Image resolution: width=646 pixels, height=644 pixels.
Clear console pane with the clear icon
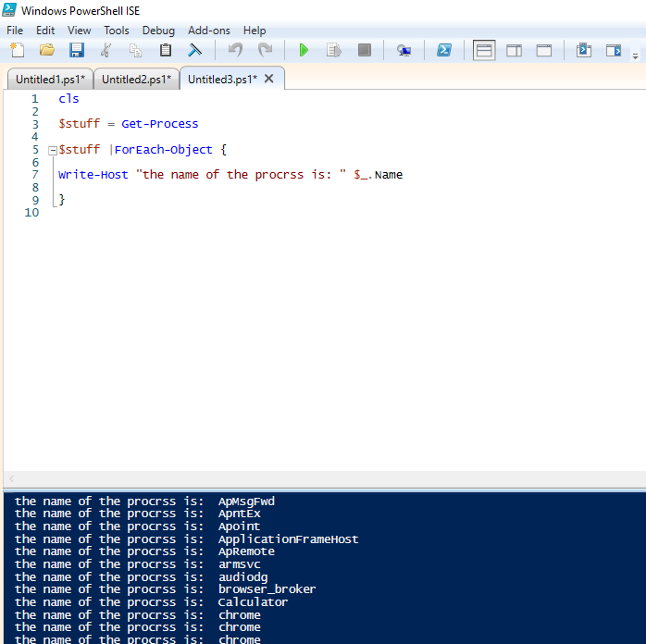tap(195, 50)
